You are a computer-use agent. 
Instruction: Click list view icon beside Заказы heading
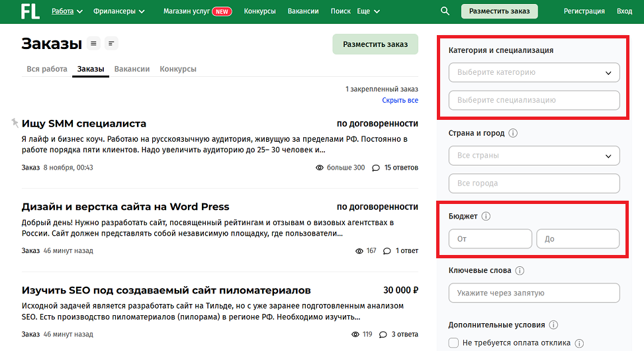tap(94, 44)
